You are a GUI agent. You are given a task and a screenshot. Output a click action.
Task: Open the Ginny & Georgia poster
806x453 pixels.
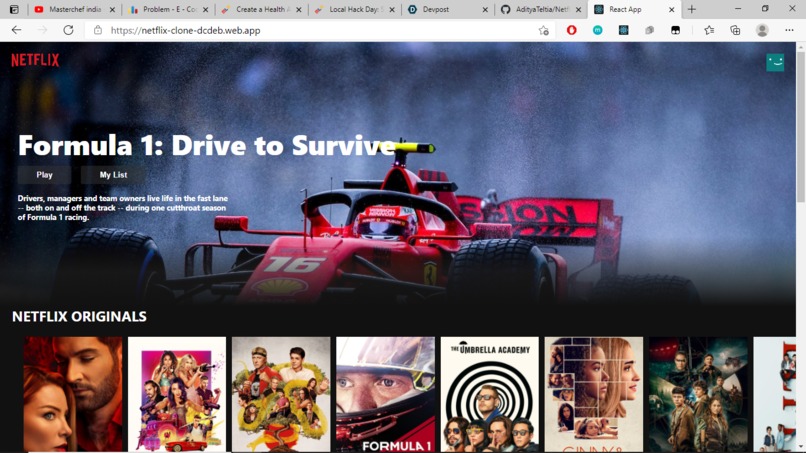pyautogui.click(x=594, y=394)
